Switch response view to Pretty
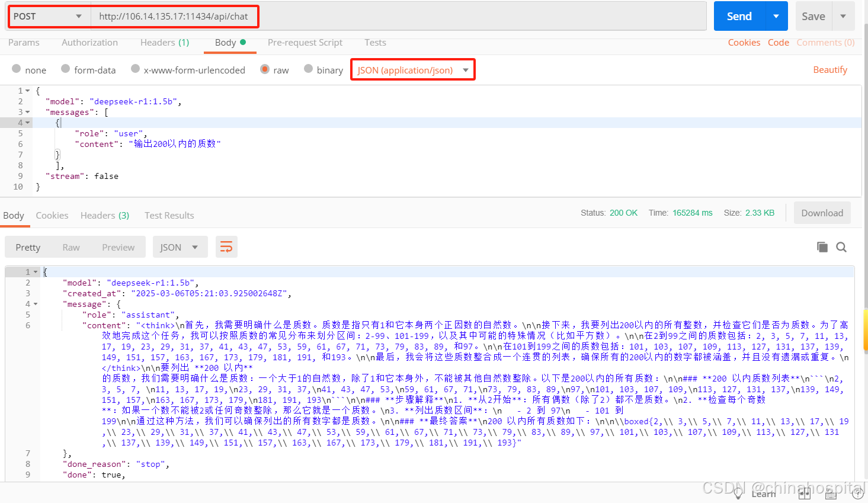The image size is (868, 503). 28,247
